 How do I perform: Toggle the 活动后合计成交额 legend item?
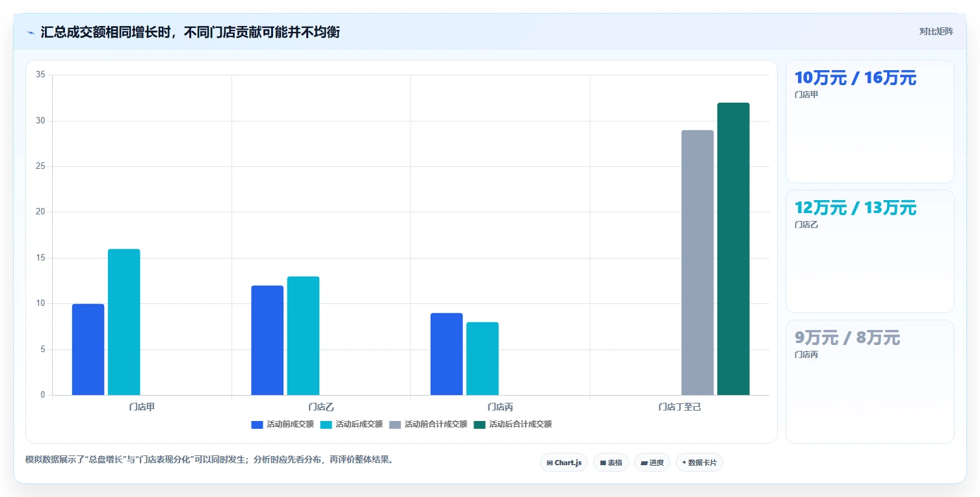pos(512,424)
